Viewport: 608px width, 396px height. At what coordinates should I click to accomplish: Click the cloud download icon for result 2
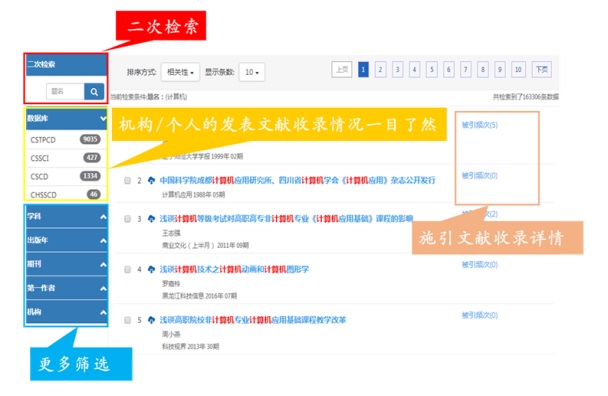point(151,180)
